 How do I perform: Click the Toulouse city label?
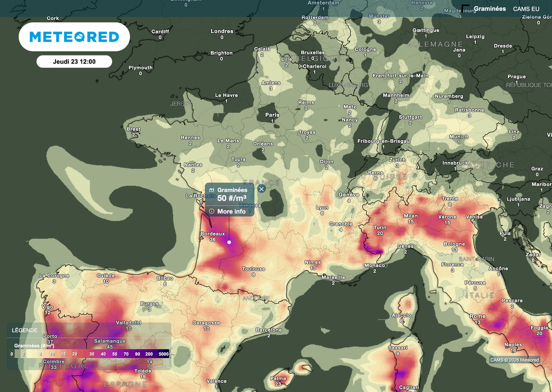pos(253,269)
